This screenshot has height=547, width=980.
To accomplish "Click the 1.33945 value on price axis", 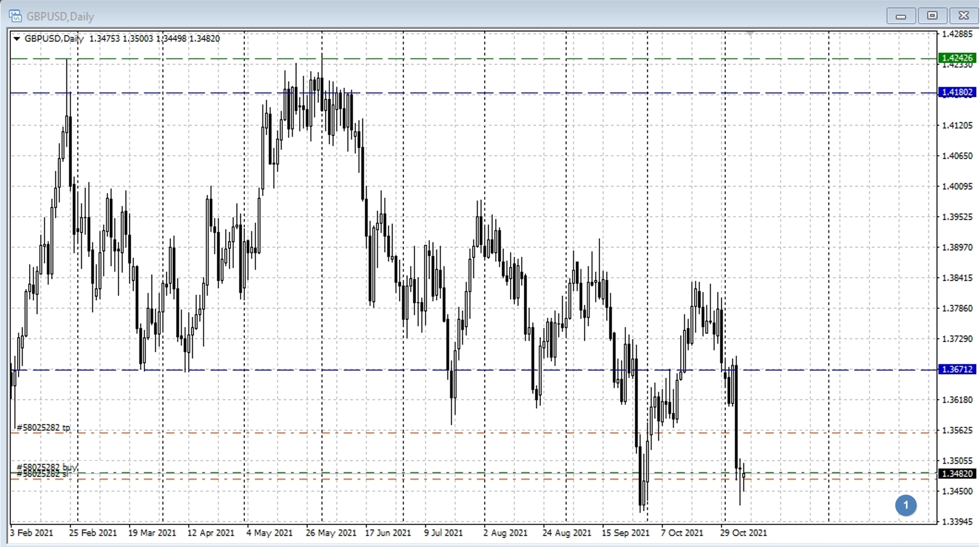I will click(957, 522).
